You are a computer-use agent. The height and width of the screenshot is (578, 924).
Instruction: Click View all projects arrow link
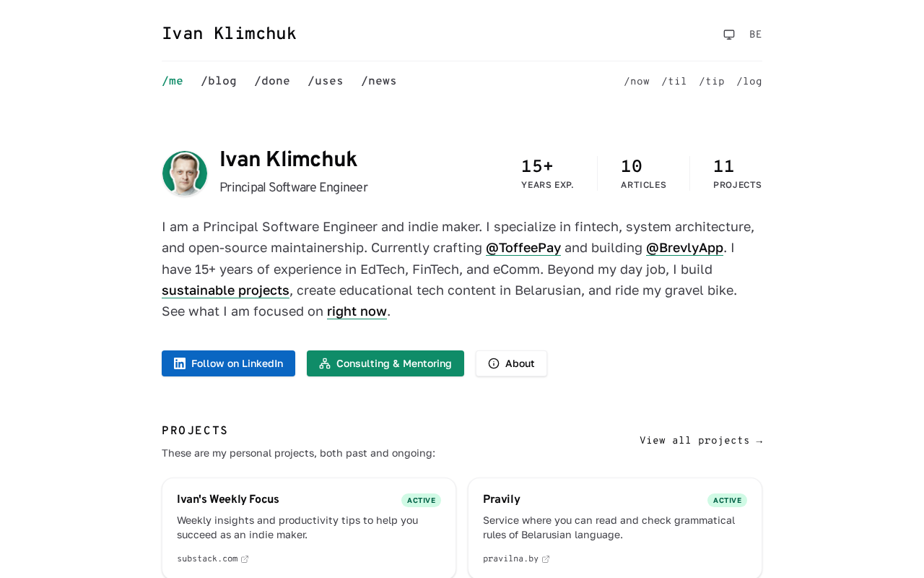point(701,441)
